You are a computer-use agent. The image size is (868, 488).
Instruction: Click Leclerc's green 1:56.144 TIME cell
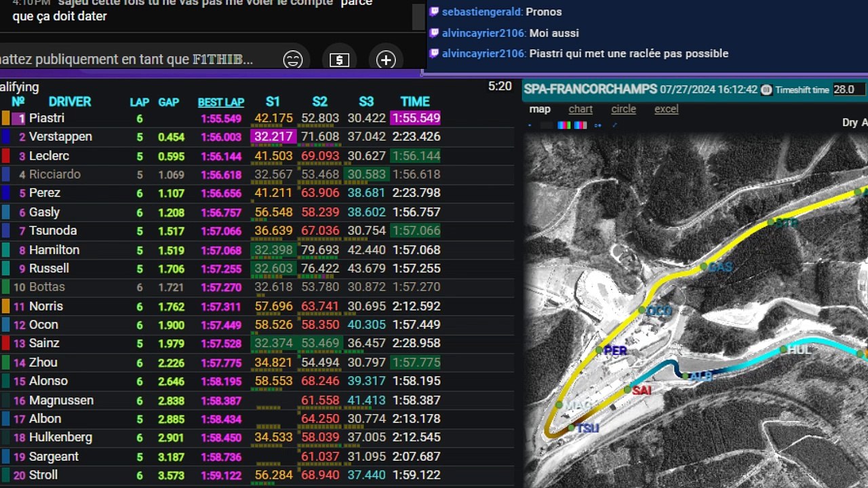coord(415,156)
